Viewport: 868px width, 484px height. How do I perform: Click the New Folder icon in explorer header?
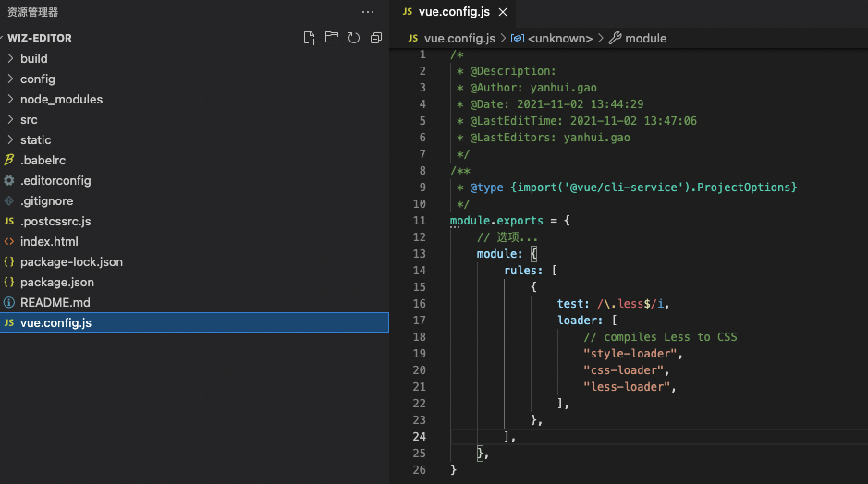[x=332, y=38]
